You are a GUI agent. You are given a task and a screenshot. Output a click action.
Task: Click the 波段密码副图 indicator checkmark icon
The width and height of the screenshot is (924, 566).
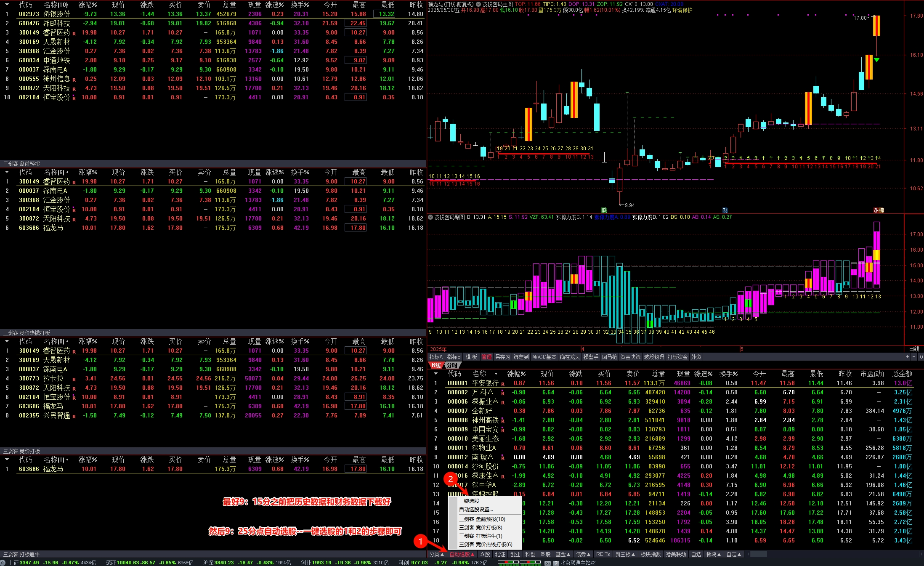pos(430,217)
